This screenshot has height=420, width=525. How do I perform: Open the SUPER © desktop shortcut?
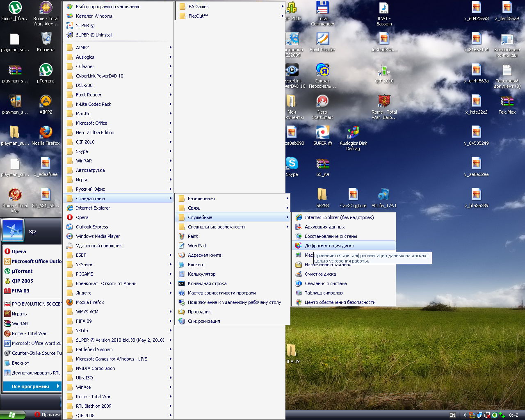322,135
